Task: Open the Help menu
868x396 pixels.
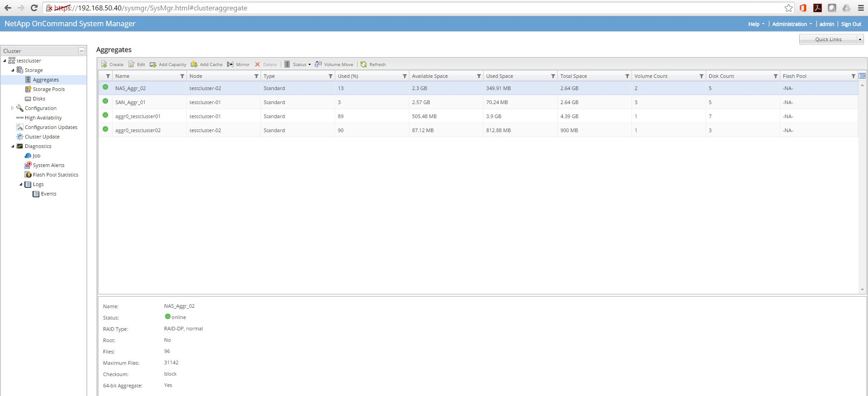Action: pos(756,24)
